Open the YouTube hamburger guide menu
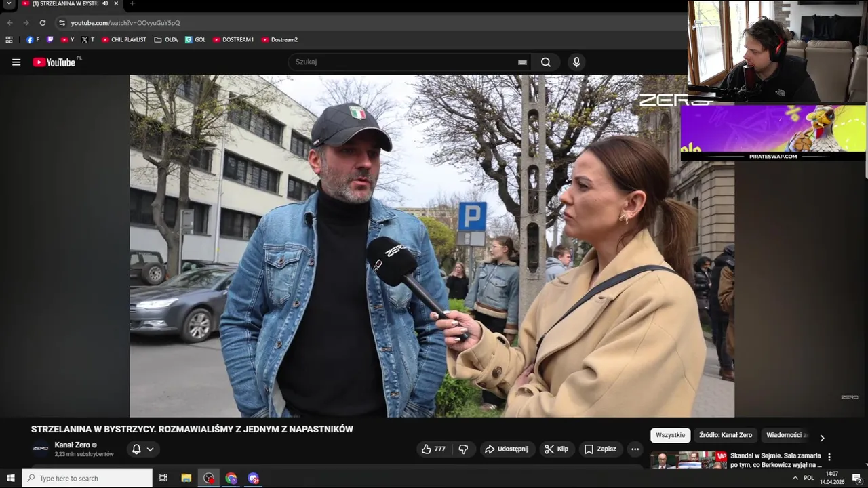Image resolution: width=868 pixels, height=488 pixels. 16,62
